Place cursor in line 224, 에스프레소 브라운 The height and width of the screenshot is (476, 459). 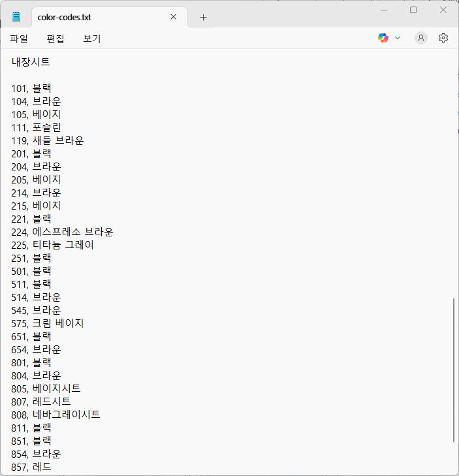[x=72, y=232]
